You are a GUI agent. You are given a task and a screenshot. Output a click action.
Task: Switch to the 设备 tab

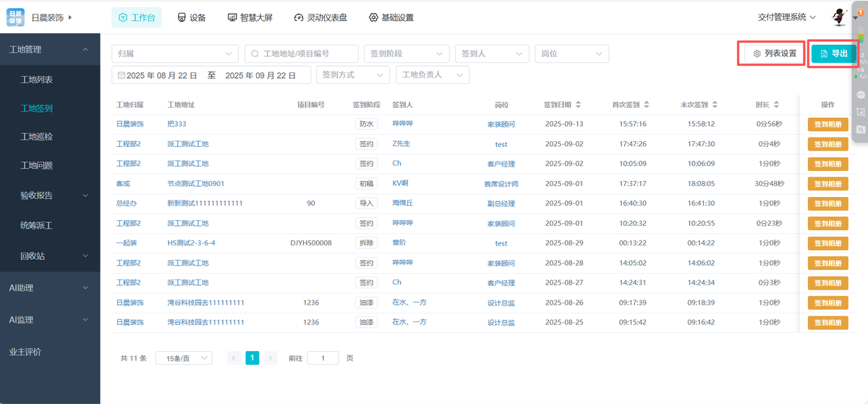(x=192, y=17)
